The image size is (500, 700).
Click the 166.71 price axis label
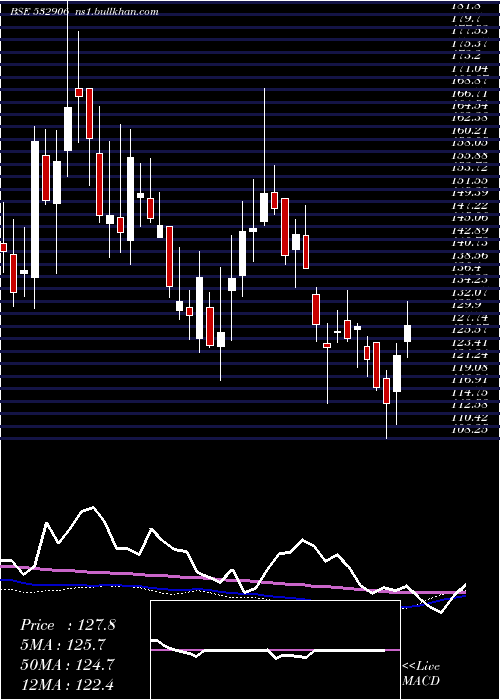(x=470, y=93)
